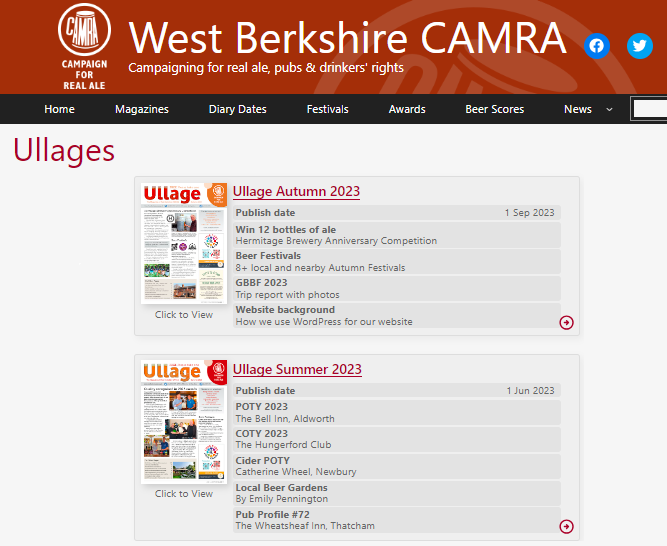Open the Ullage Autumn 2023 link
Viewport: 667px width, 546px height.
(x=296, y=191)
